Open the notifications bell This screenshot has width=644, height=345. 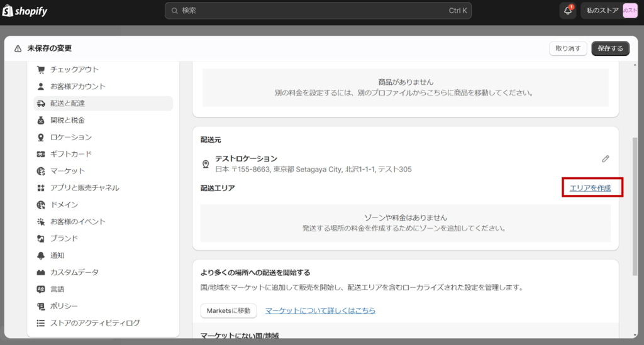click(x=568, y=11)
